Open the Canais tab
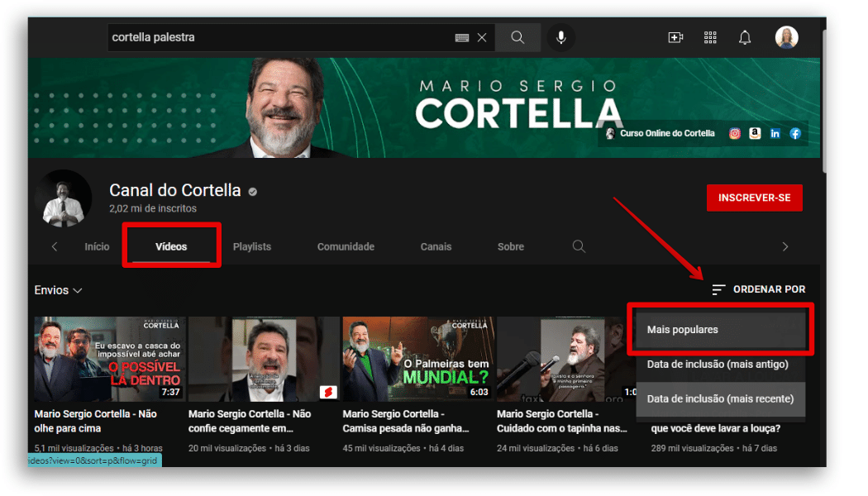Viewport: 868px width, 496px height. (x=436, y=246)
